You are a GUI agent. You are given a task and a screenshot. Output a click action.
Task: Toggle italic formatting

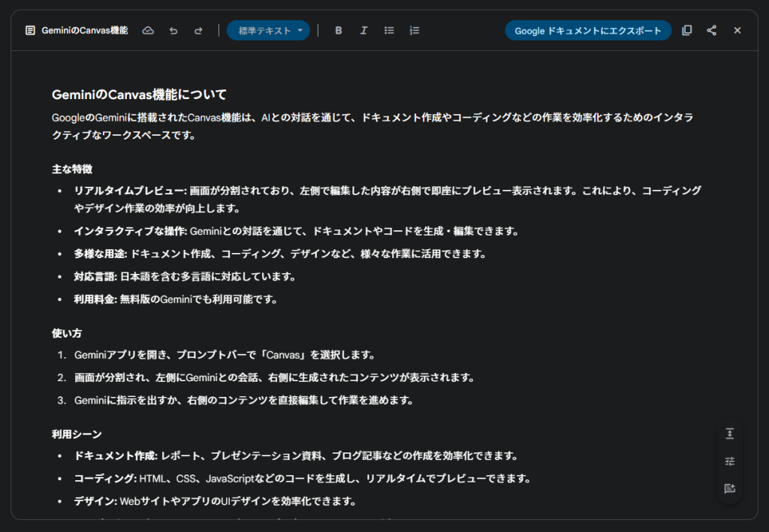pyautogui.click(x=363, y=31)
